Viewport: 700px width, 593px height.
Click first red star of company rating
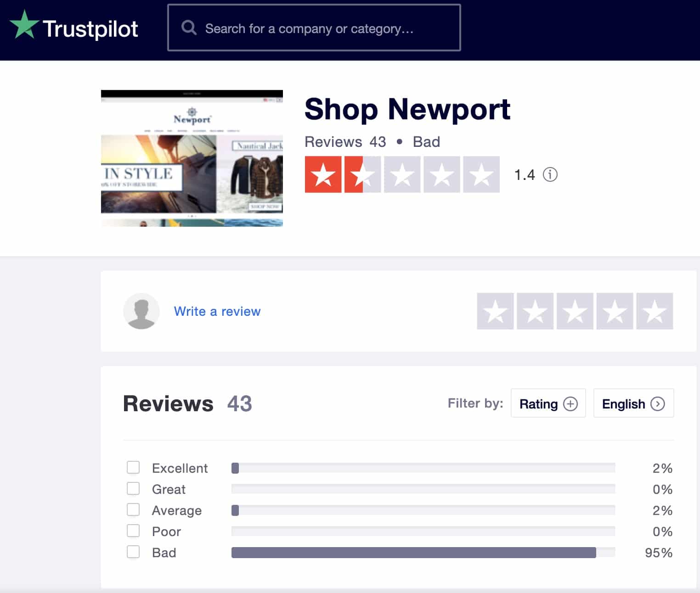click(323, 174)
